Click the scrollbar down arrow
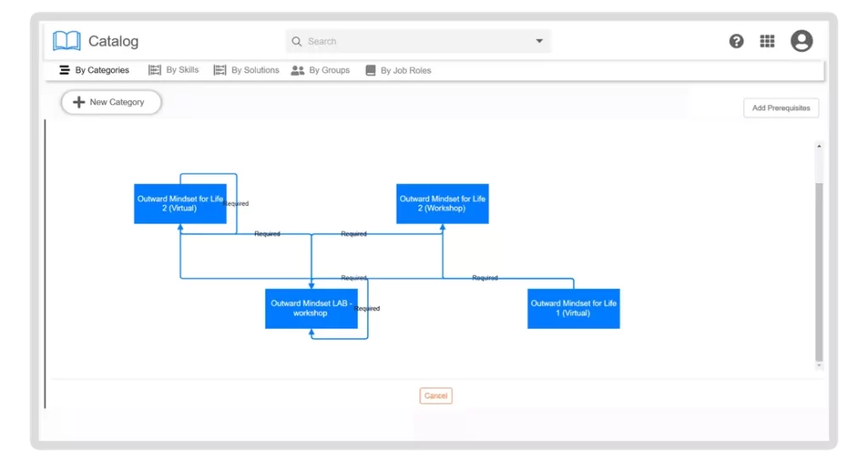Viewport: 868px width, 462px height. pos(819,365)
